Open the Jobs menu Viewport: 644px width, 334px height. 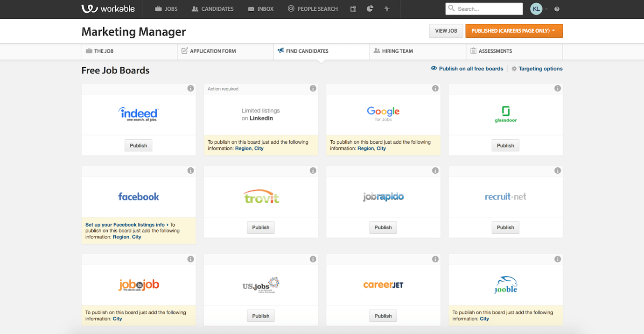click(x=166, y=9)
